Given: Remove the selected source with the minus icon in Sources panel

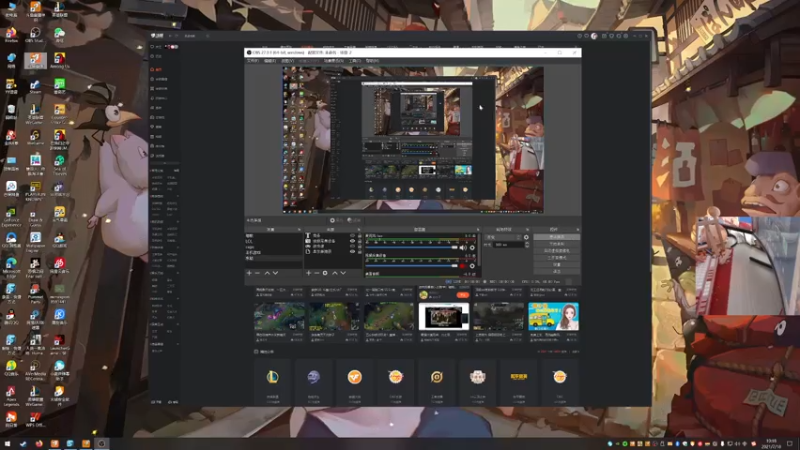Looking at the screenshot, I should 316,273.
